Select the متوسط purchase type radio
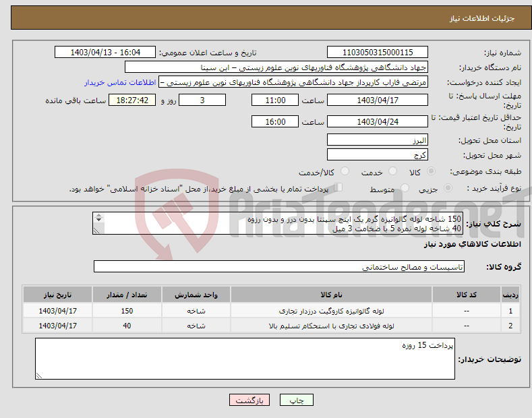The height and width of the screenshot is (418, 532). pos(405,188)
